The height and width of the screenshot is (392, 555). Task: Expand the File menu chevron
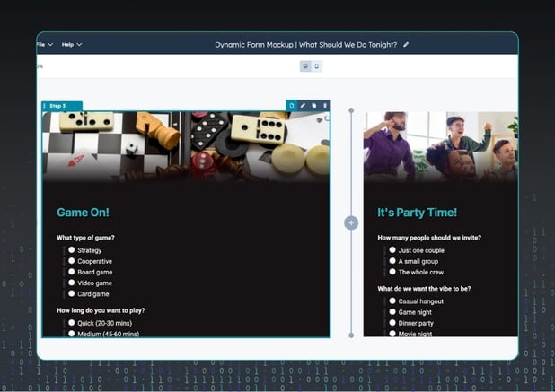pyautogui.click(x=50, y=45)
